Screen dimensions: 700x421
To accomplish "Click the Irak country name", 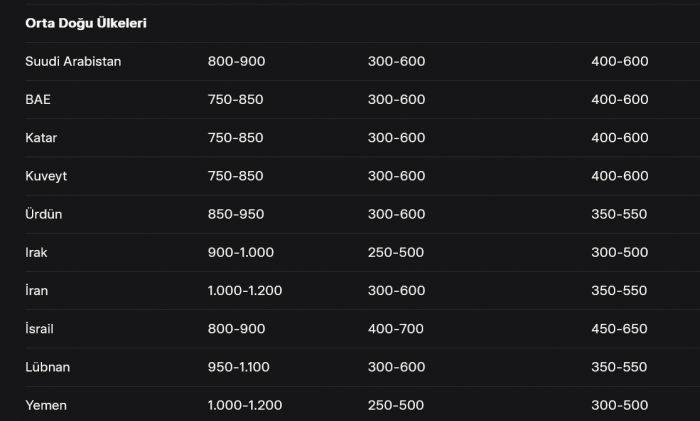I will coord(36,252).
